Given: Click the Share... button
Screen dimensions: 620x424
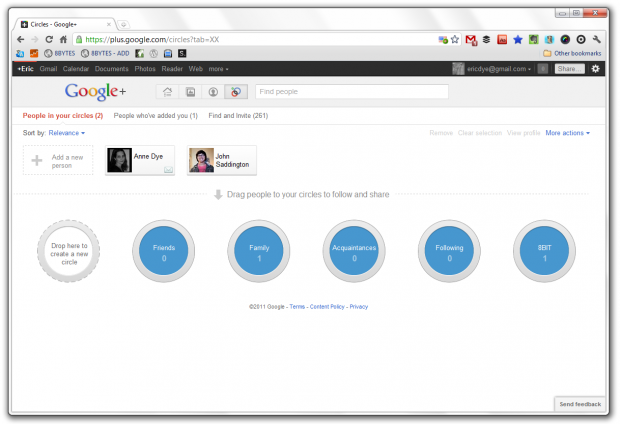Looking at the screenshot, I should click(569, 69).
